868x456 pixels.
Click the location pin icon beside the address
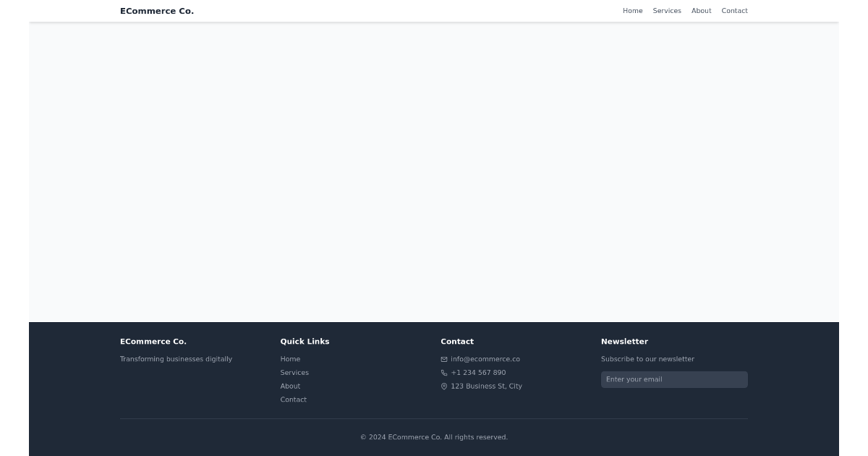click(444, 386)
